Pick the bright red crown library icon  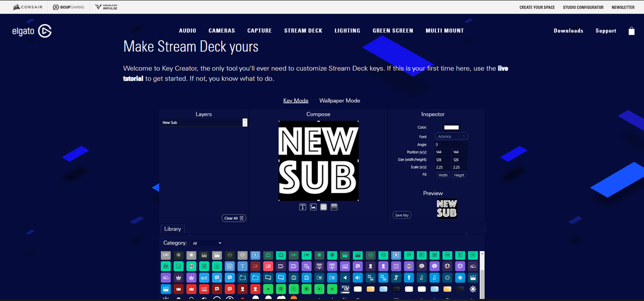(x=192, y=289)
